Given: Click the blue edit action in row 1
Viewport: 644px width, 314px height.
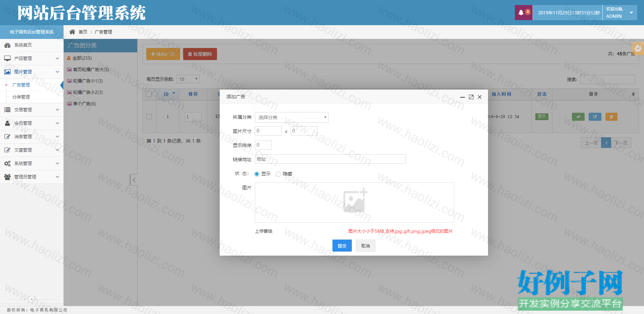Looking at the screenshot, I should coord(595,117).
